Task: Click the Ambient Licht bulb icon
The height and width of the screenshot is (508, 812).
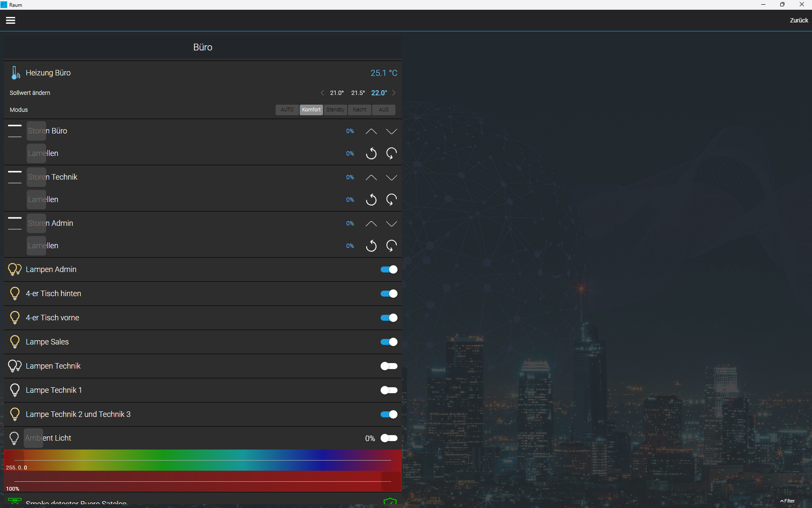Action: point(14,438)
